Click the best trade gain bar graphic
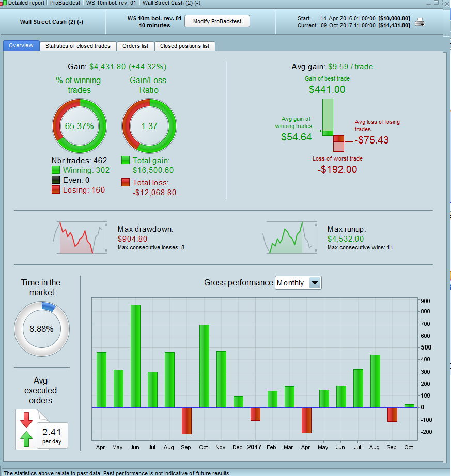Viewport: 451px width, 476px height. (328, 117)
